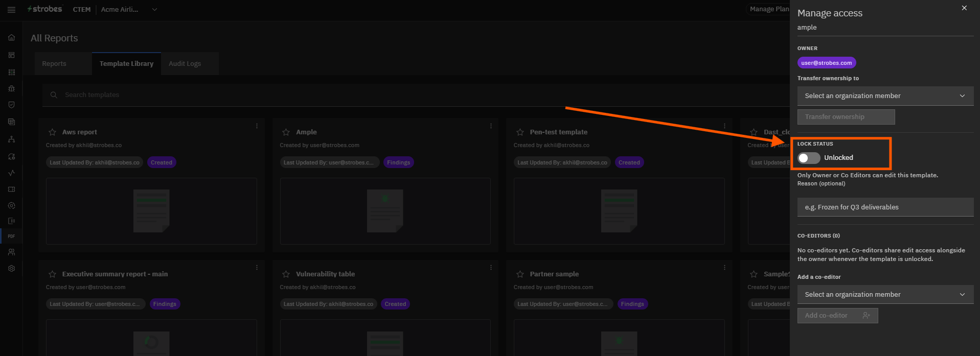Go to the home sidebar icon
This screenshot has width=980, height=356.
click(11, 37)
